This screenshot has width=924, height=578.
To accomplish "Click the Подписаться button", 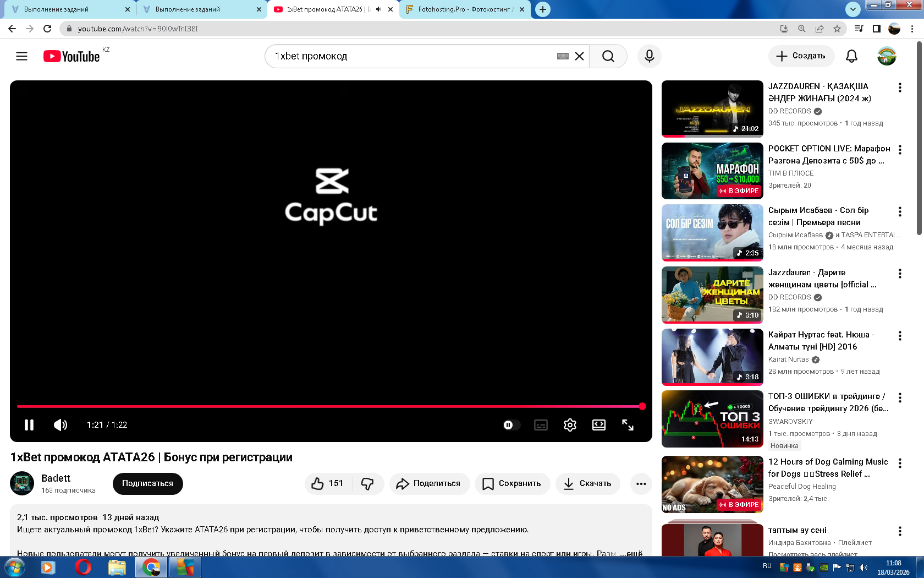I will (x=147, y=483).
